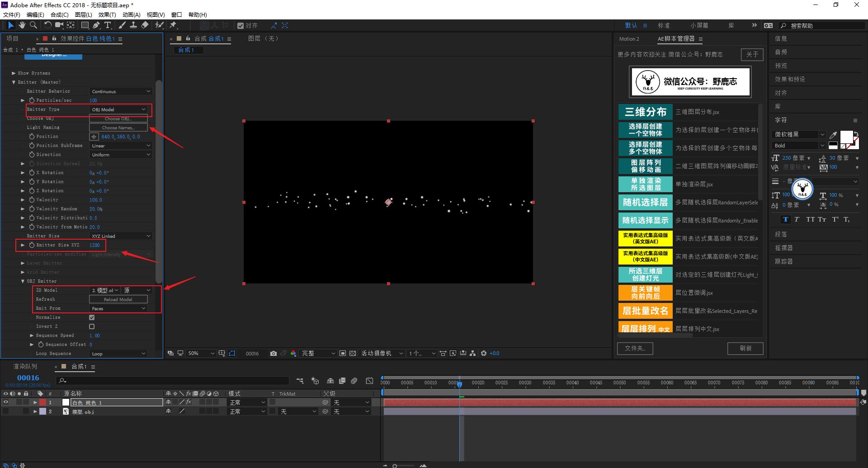Open the 效果(T) menu

107,14
